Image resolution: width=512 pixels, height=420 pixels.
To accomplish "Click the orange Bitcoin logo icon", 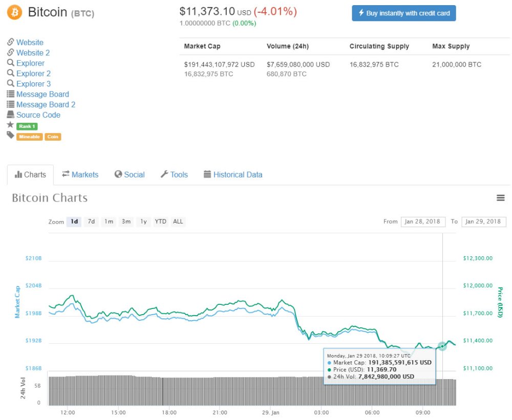I will [15, 12].
